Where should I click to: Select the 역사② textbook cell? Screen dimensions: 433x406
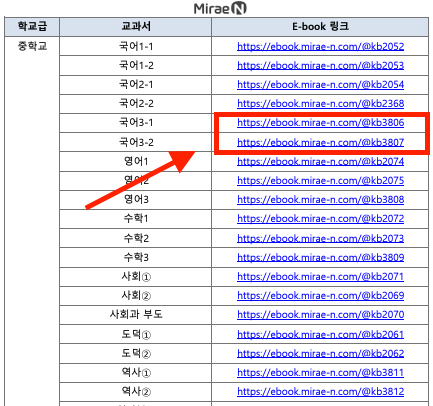(136, 391)
